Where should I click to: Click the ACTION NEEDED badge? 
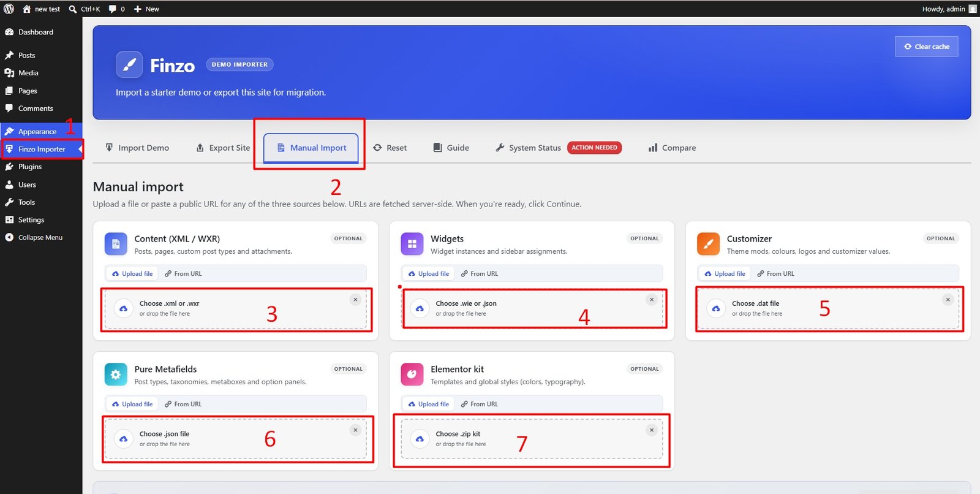tap(594, 148)
